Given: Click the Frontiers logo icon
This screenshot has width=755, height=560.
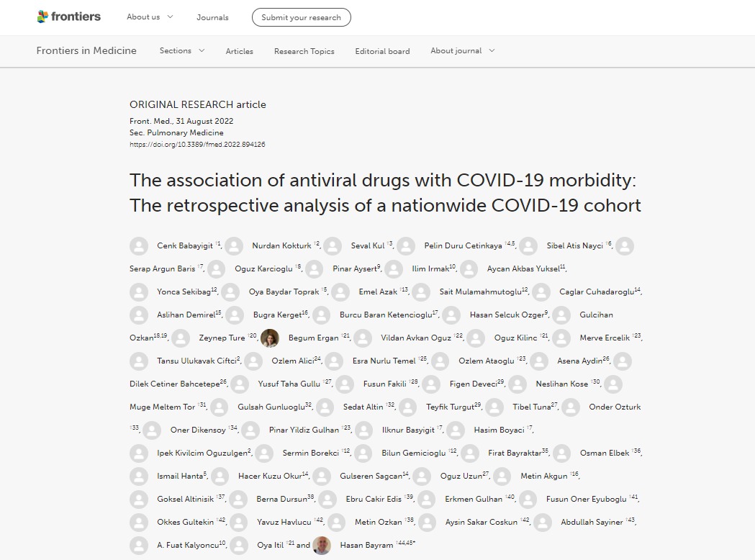Looking at the screenshot, I should tap(43, 17).
